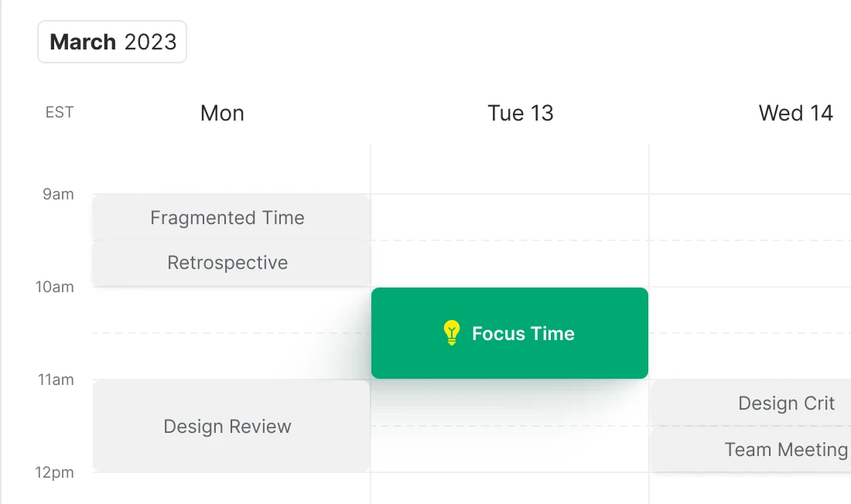The image size is (851, 504).
Task: Click the Retrospective event on Monday
Action: point(227,263)
